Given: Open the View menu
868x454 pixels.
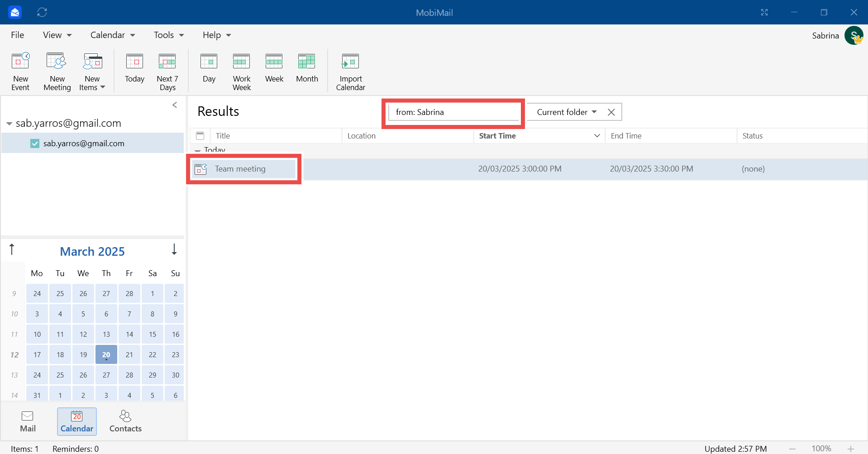Looking at the screenshot, I should (x=57, y=35).
